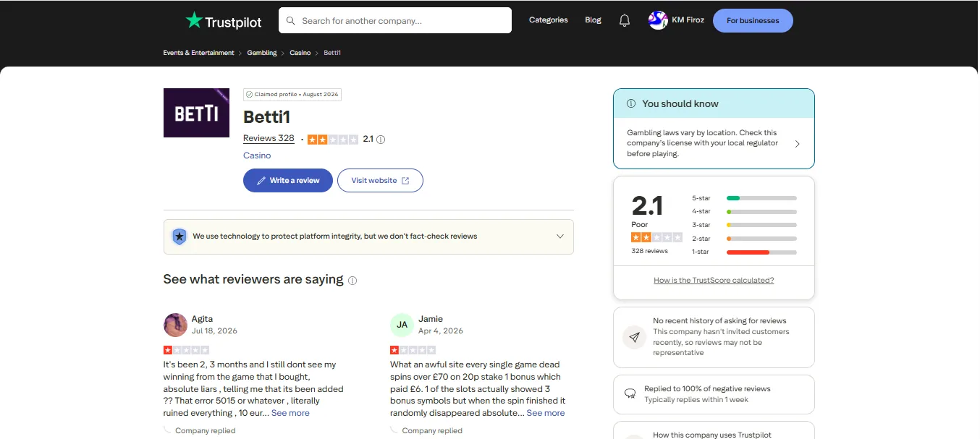
Task: Click Company replied under Agita's review
Action: [206, 430]
